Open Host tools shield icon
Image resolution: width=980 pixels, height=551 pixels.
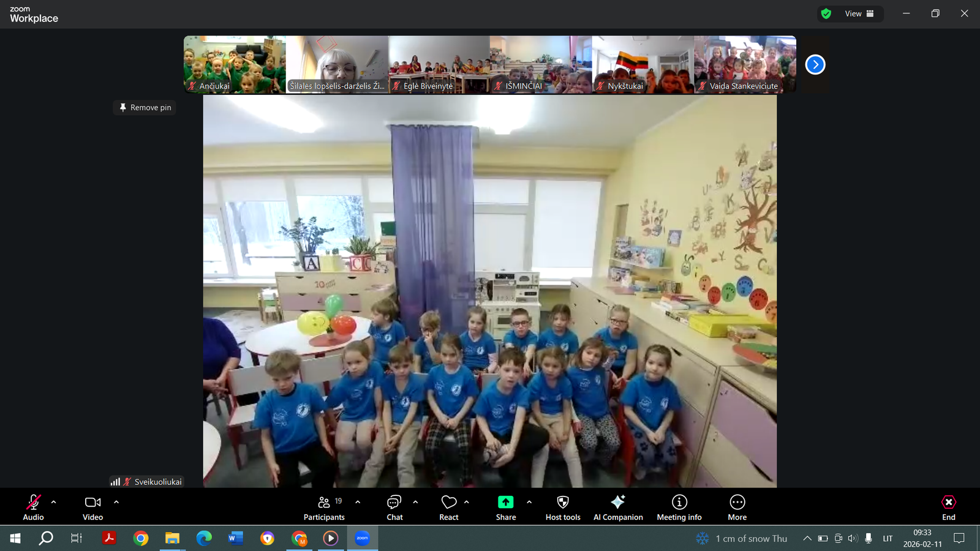click(x=563, y=508)
